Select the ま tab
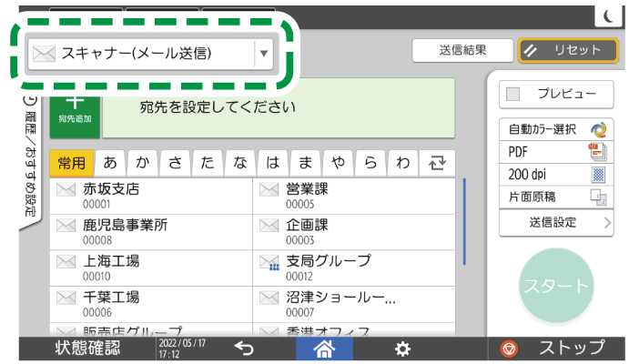 click(305, 163)
